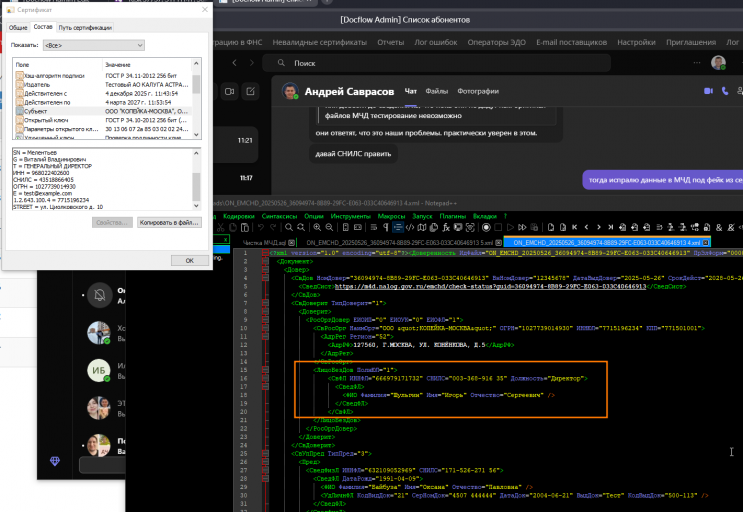Click the camera meet-now icon in chat list
743x512 pixels.
(x=229, y=92)
